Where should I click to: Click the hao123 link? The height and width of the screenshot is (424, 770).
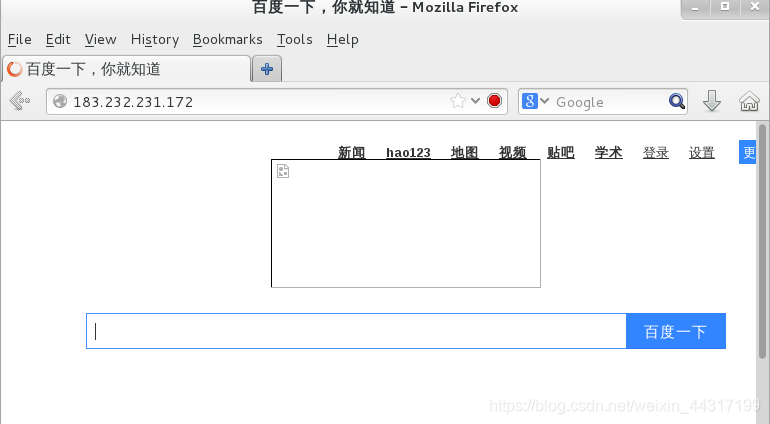click(x=408, y=152)
